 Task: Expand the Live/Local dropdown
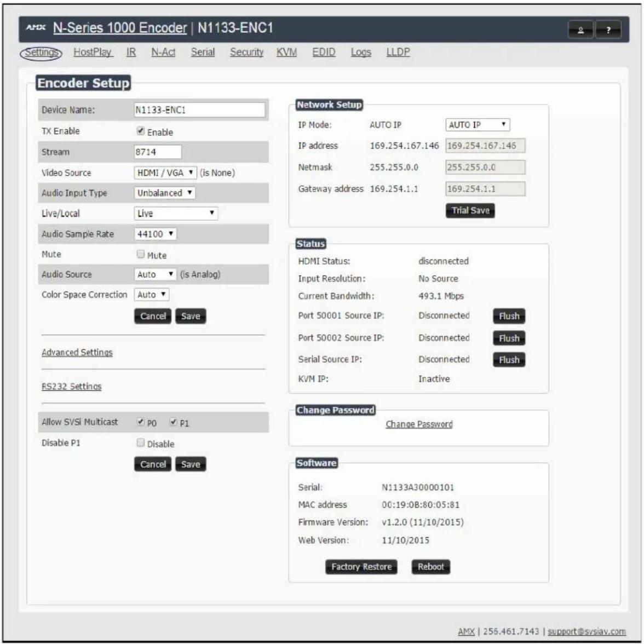(176, 213)
